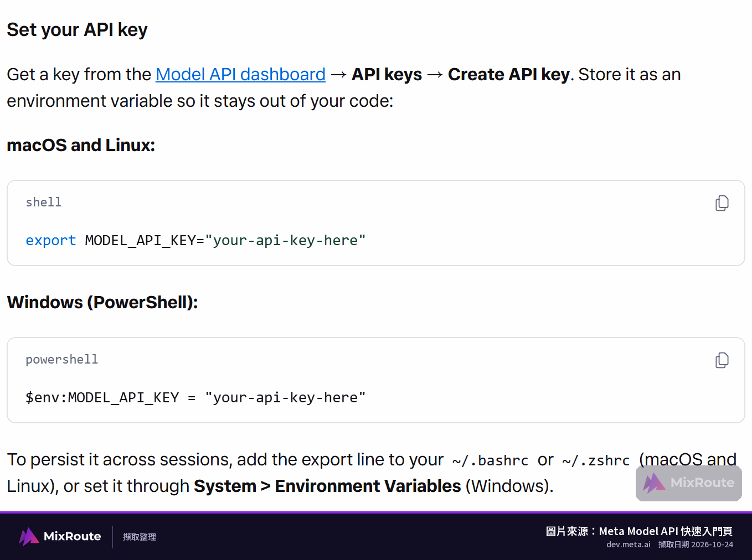Click the "powershell" code block label
Viewport: 752px width, 560px height.
pyautogui.click(x=62, y=360)
